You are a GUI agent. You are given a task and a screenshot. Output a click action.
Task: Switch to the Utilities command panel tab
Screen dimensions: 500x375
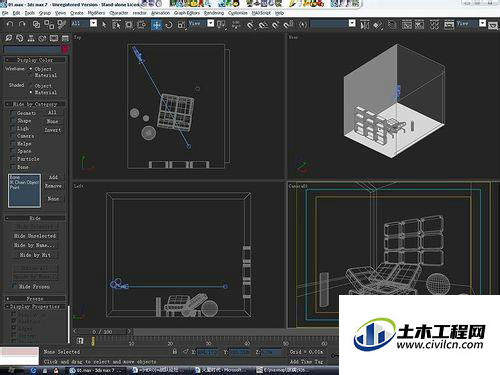tap(65, 38)
